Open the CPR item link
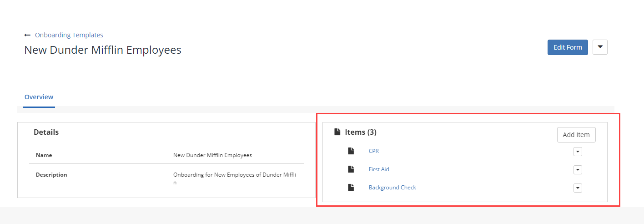Viewport: 644px width, 224px height. [x=374, y=151]
